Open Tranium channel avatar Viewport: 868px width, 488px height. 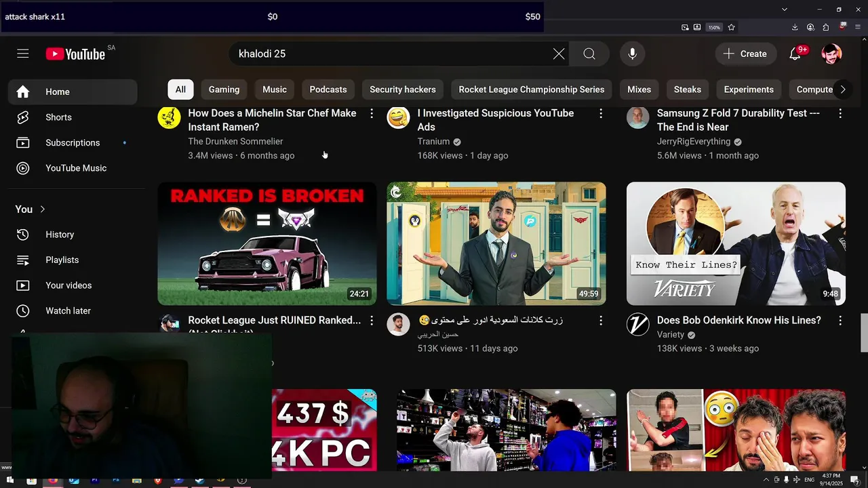click(x=398, y=117)
